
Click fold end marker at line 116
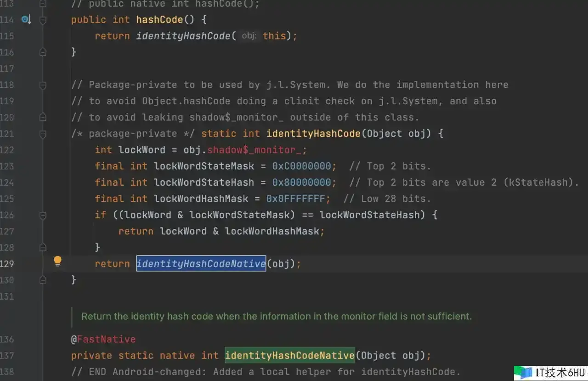click(43, 52)
